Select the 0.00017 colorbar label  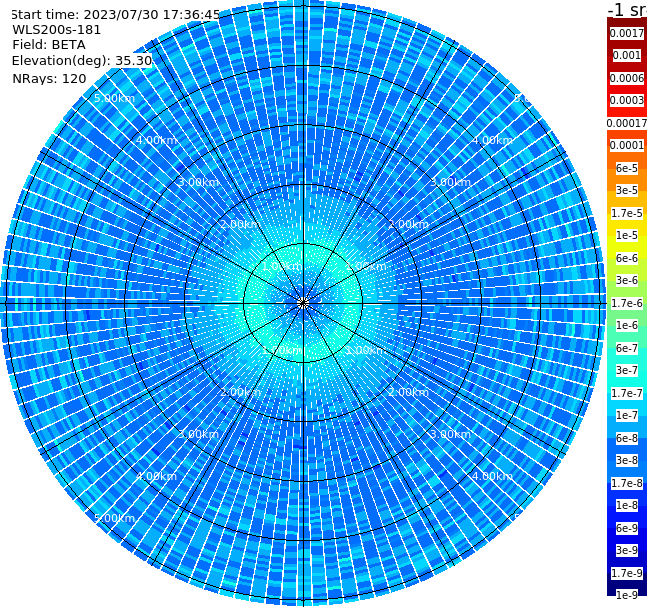(x=627, y=123)
